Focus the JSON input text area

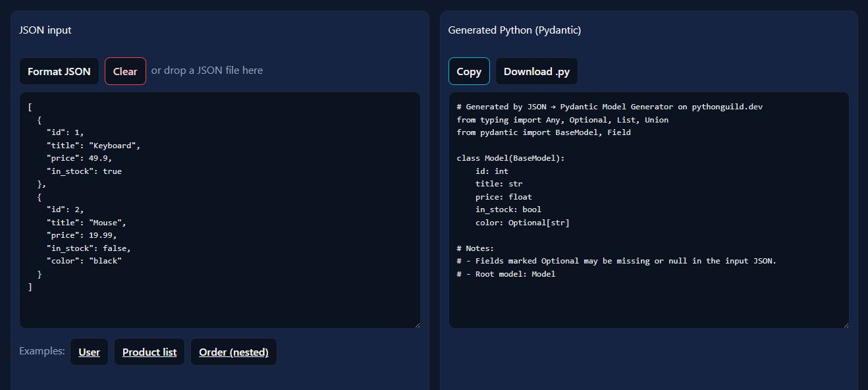click(x=220, y=210)
